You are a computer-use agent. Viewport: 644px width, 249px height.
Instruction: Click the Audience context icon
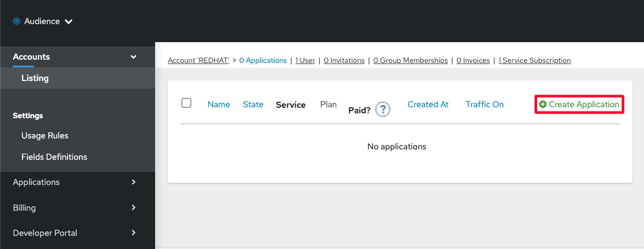coord(16,21)
